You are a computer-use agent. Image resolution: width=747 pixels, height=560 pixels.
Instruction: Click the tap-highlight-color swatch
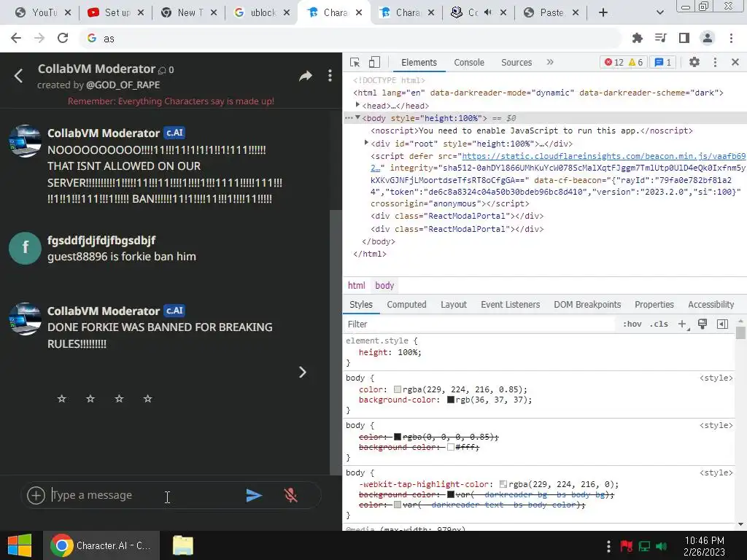pyautogui.click(x=503, y=484)
